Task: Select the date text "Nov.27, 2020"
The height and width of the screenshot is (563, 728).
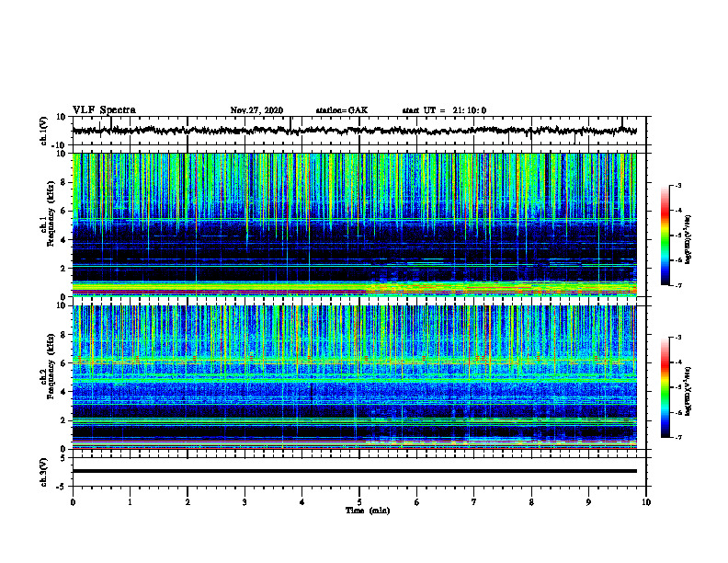Action: click(x=256, y=110)
